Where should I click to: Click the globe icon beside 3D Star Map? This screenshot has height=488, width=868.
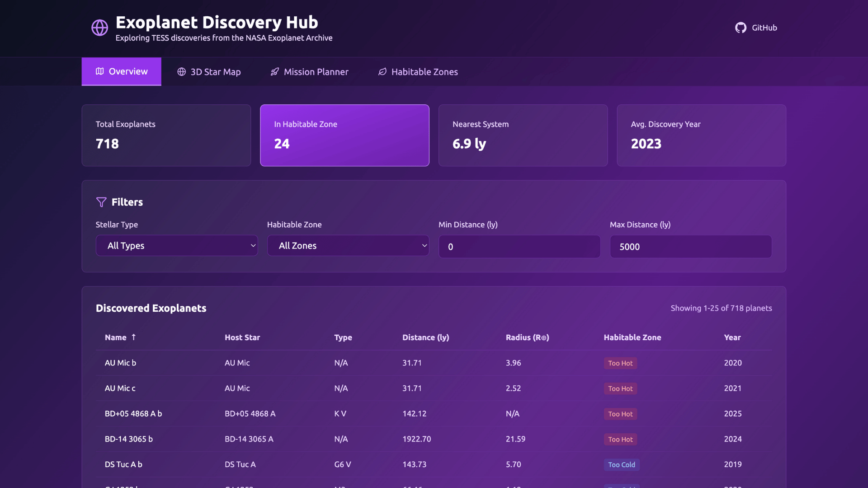pos(182,71)
